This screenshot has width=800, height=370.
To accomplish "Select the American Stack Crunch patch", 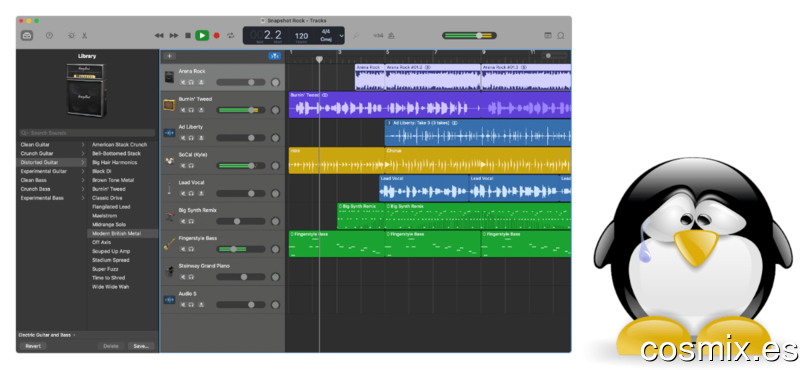I will [x=119, y=144].
